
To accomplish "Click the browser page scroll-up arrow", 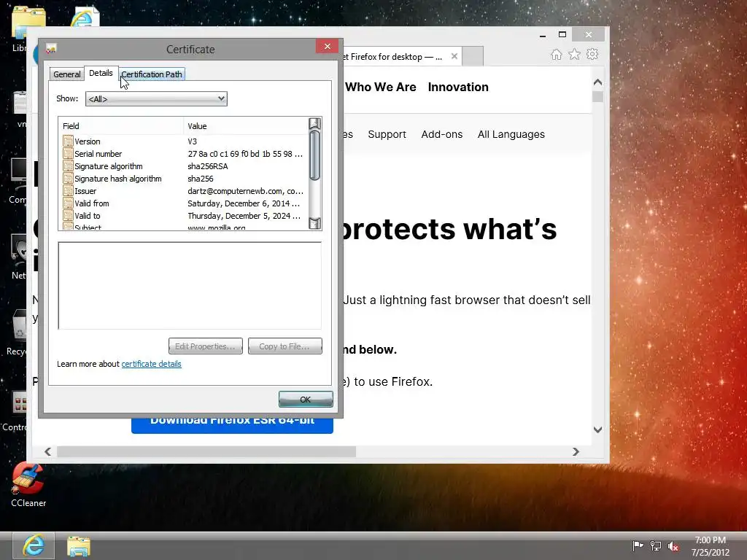I will point(598,82).
